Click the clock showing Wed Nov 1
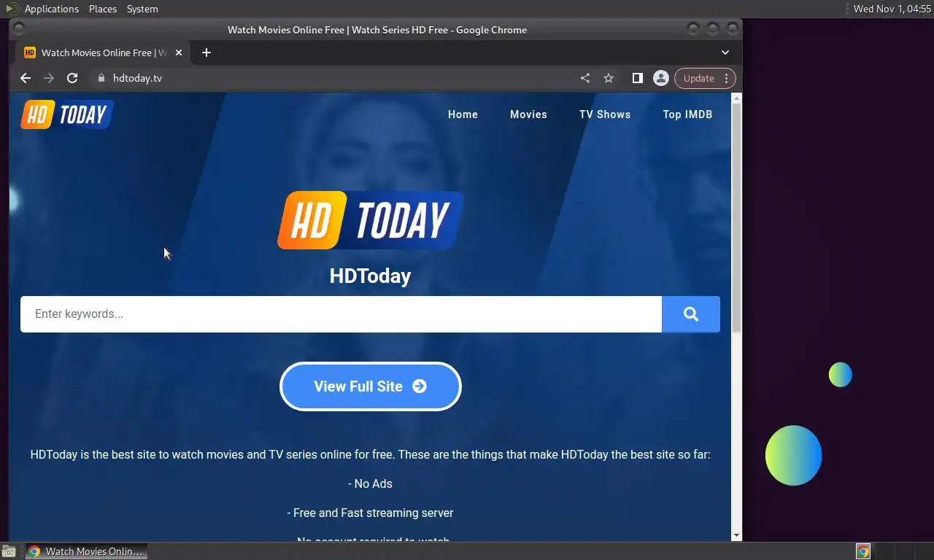The height and width of the screenshot is (560, 934). [892, 9]
